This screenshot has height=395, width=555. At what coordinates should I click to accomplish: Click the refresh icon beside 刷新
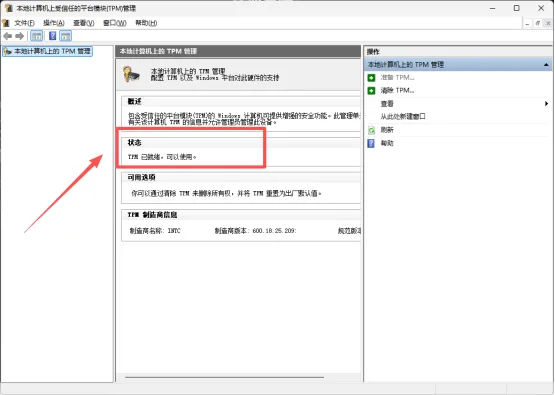[x=371, y=130]
